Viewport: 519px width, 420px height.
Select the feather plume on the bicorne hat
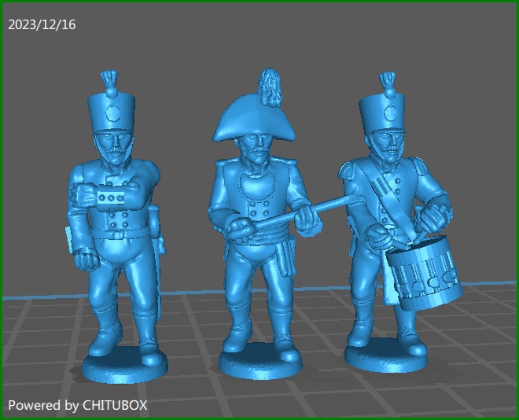point(271,86)
